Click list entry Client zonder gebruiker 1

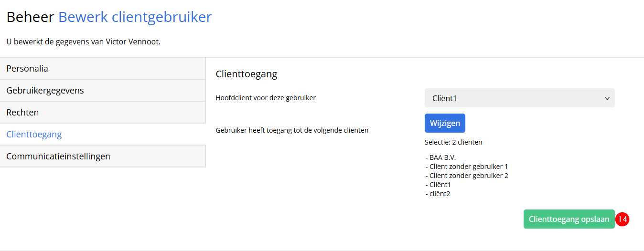[x=466, y=167]
